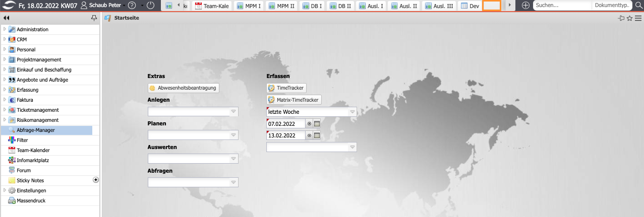
Task: Click the Faktura euro icon
Action: (12, 100)
